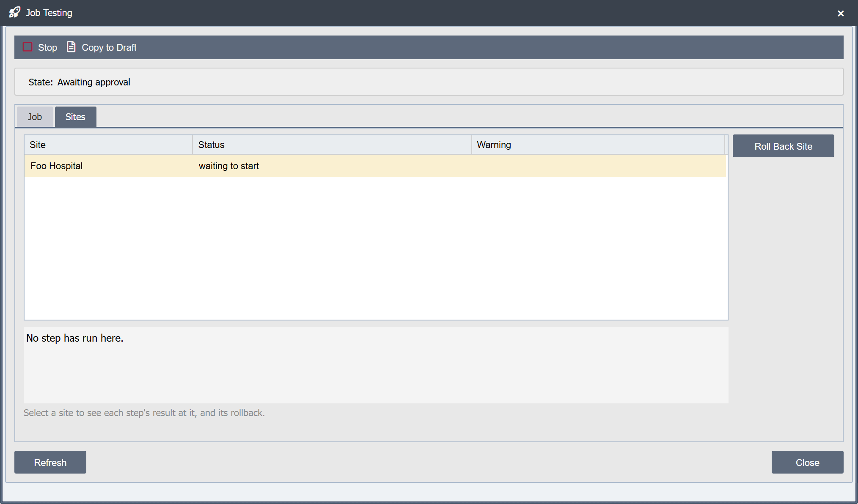The height and width of the screenshot is (504, 858).
Task: Click the Copy to Draft document icon
Action: (x=71, y=47)
